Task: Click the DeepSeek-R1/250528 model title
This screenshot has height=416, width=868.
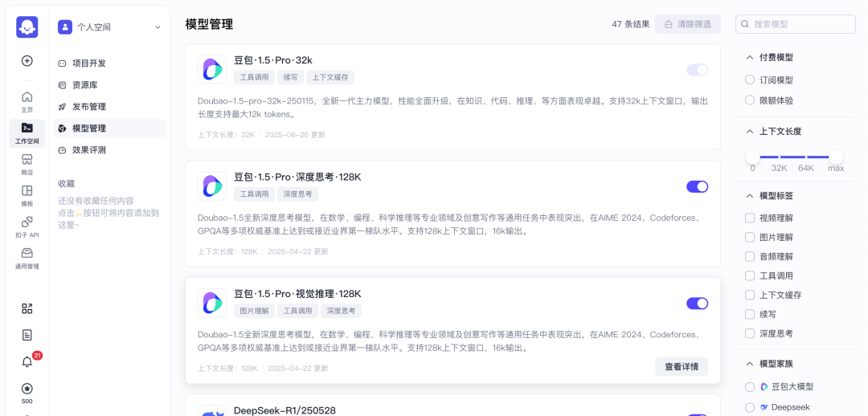Action: [285, 410]
